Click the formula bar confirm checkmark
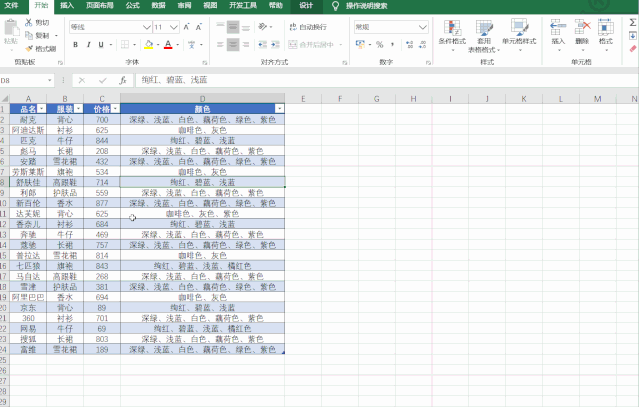Viewport: 639px width, 407px height. click(x=103, y=80)
